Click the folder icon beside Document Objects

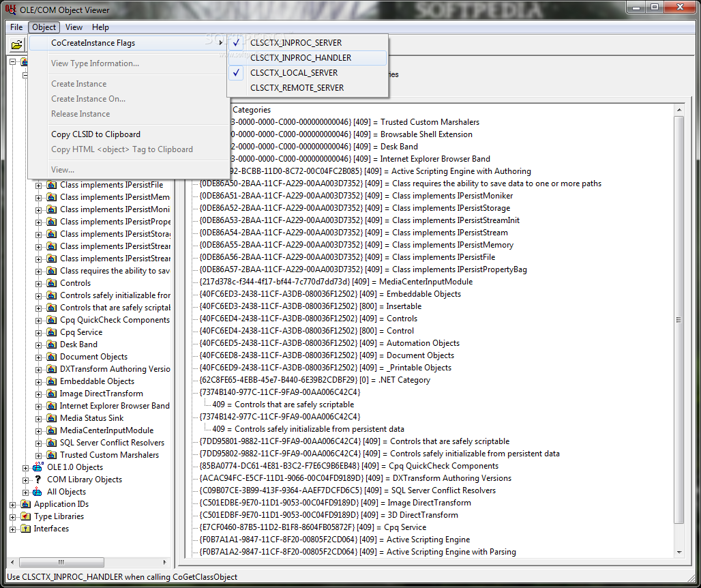click(x=52, y=357)
